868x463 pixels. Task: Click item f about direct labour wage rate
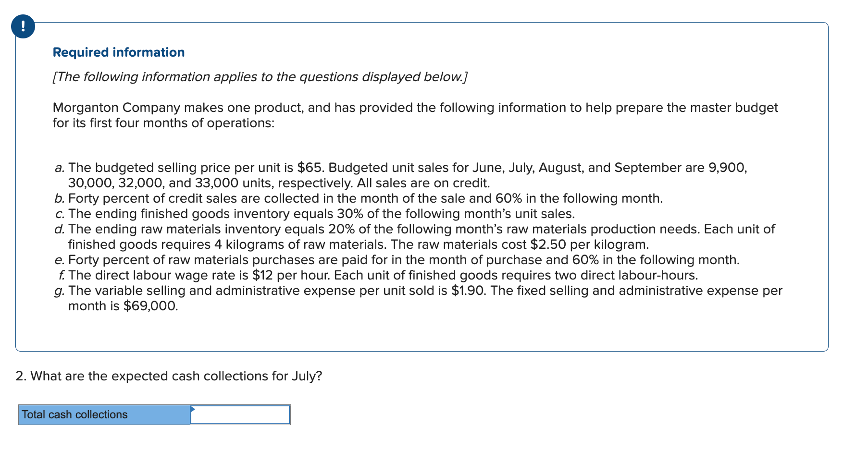[383, 275]
